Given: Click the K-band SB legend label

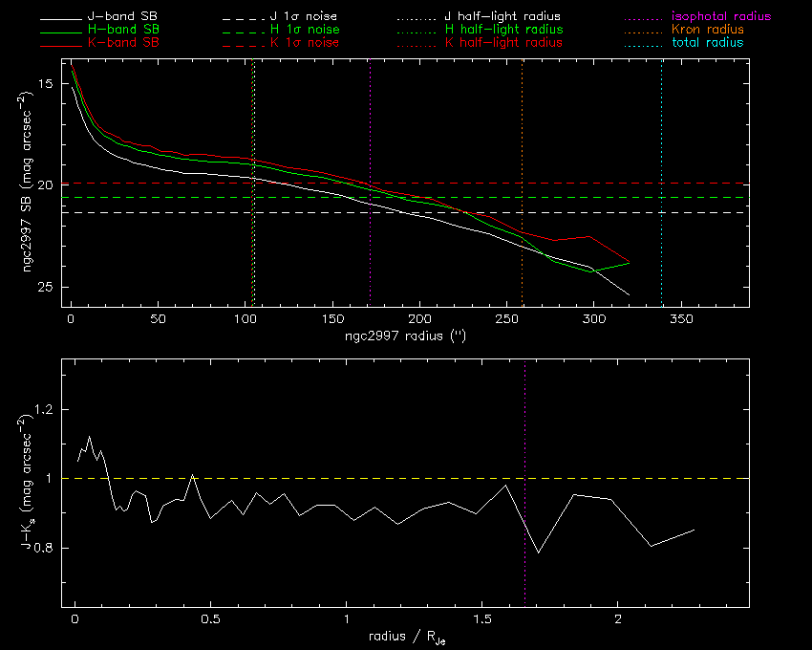Looking at the screenshot, I should [123, 42].
